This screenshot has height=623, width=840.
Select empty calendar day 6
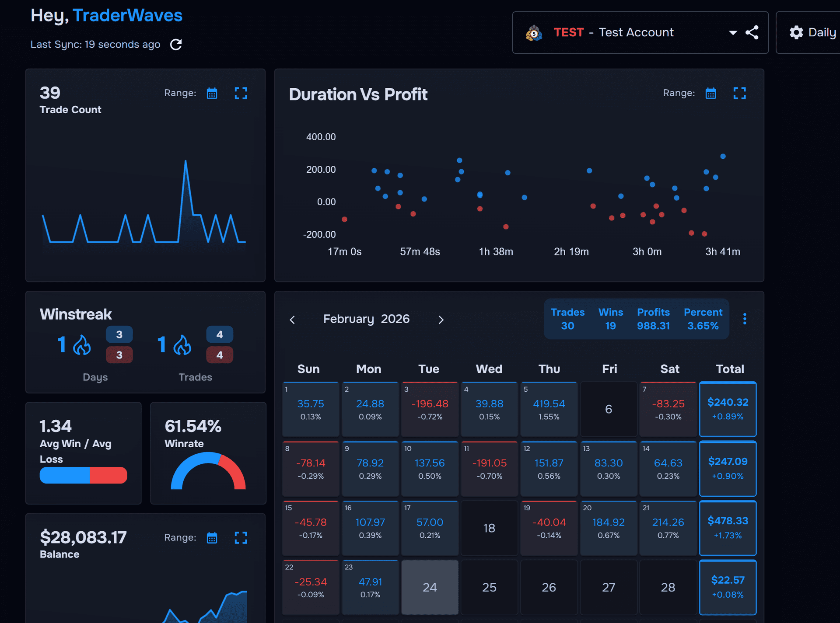609,409
